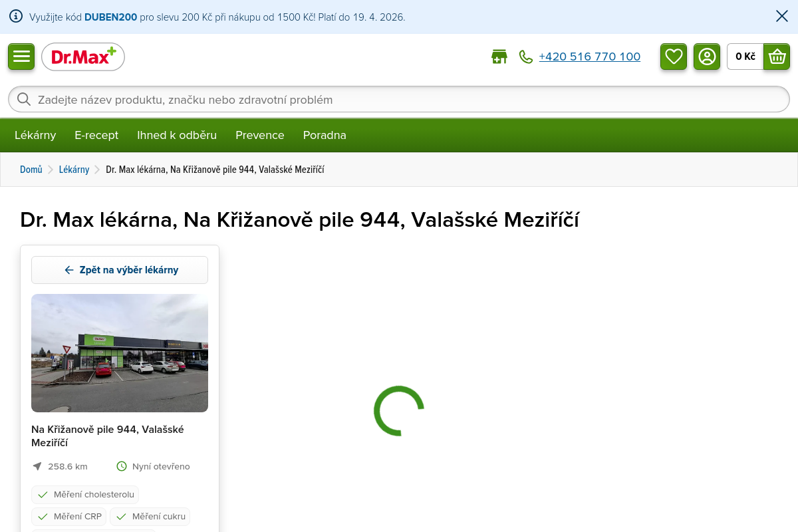798x532 pixels.
Task: Open the user account icon
Action: point(707,57)
